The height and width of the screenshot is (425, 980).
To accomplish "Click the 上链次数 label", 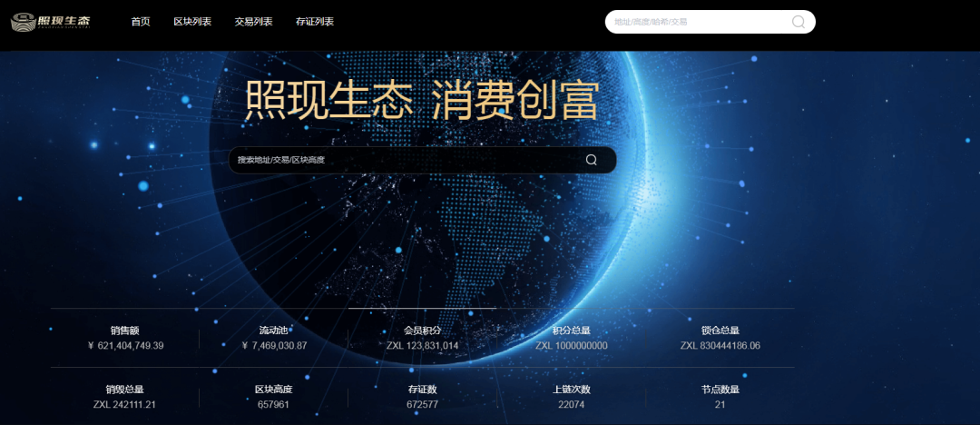I will 572,390.
